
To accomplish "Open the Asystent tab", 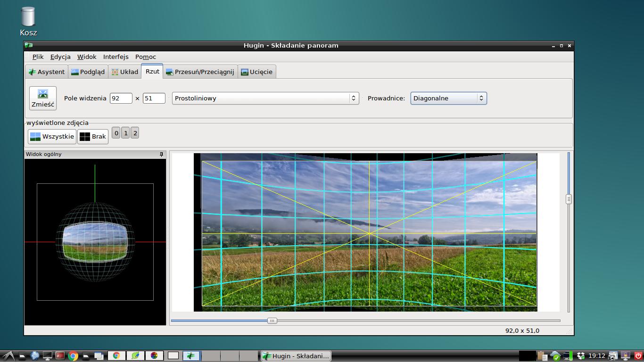I will [x=47, y=72].
